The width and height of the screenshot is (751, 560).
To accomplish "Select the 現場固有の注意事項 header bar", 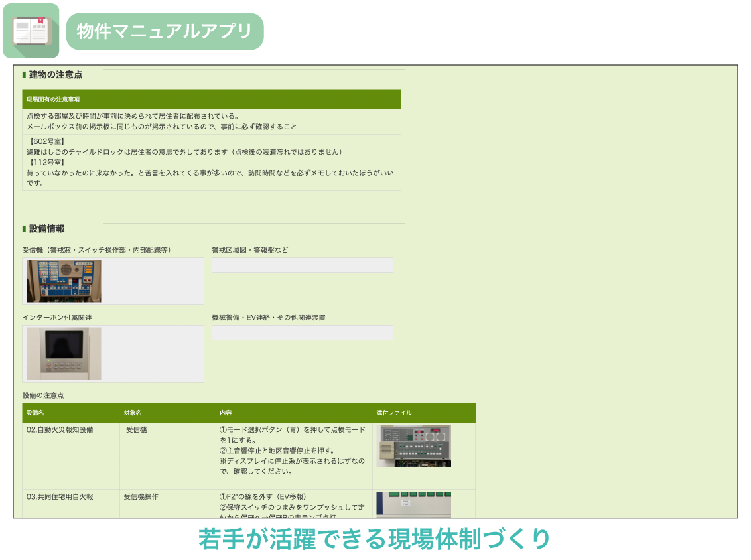I will pos(211,100).
